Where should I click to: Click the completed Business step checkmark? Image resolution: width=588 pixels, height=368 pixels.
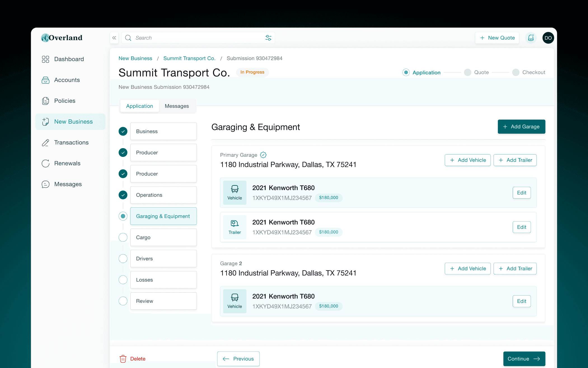click(123, 131)
